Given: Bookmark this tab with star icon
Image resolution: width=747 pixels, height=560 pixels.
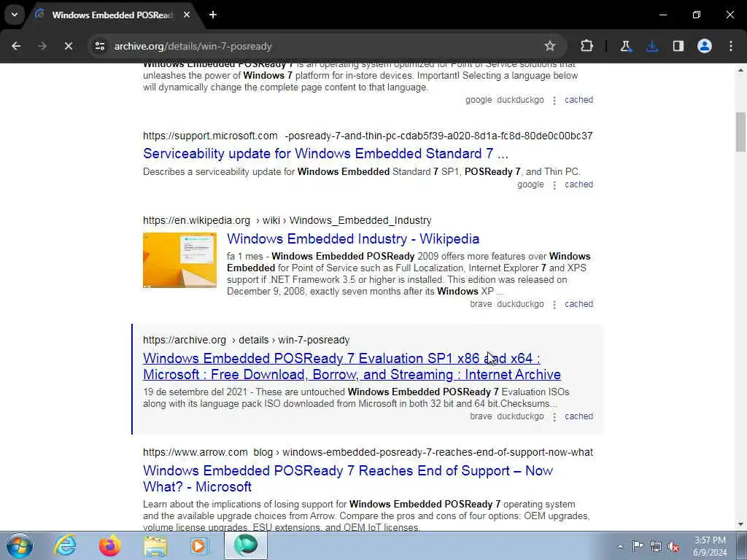Looking at the screenshot, I should click(550, 46).
